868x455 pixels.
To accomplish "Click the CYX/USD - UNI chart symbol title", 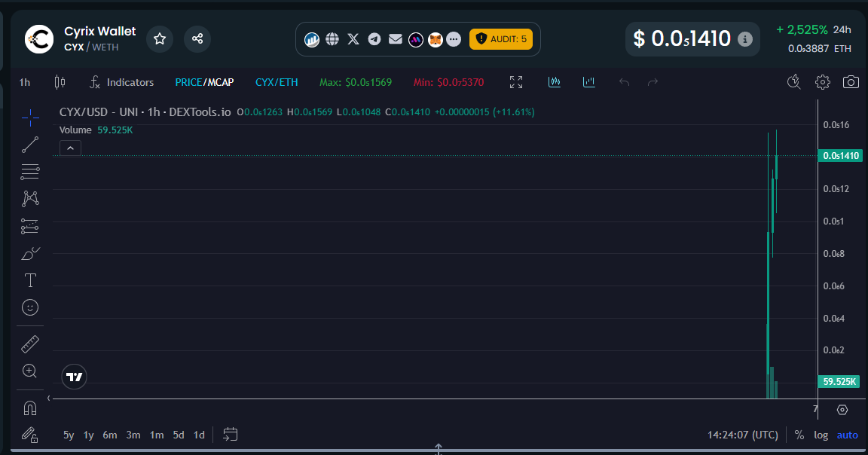I will 145,111.
